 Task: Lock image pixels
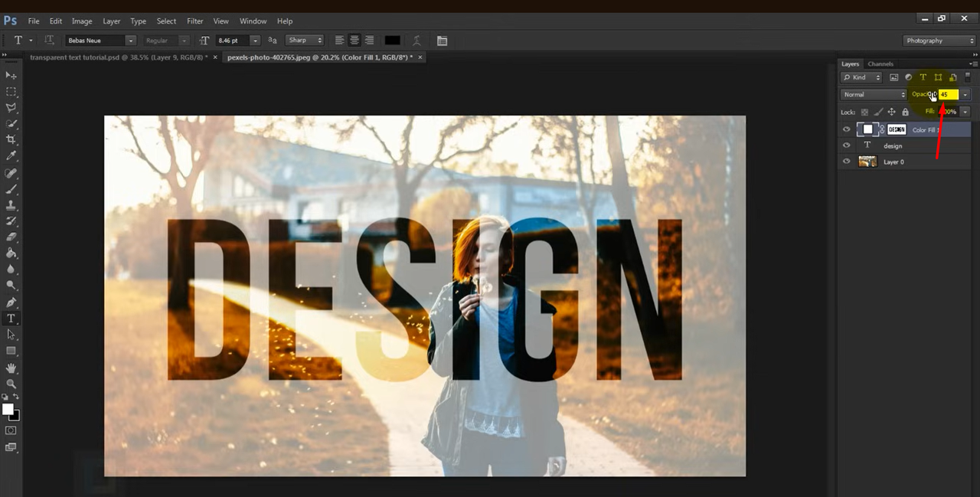(x=878, y=112)
